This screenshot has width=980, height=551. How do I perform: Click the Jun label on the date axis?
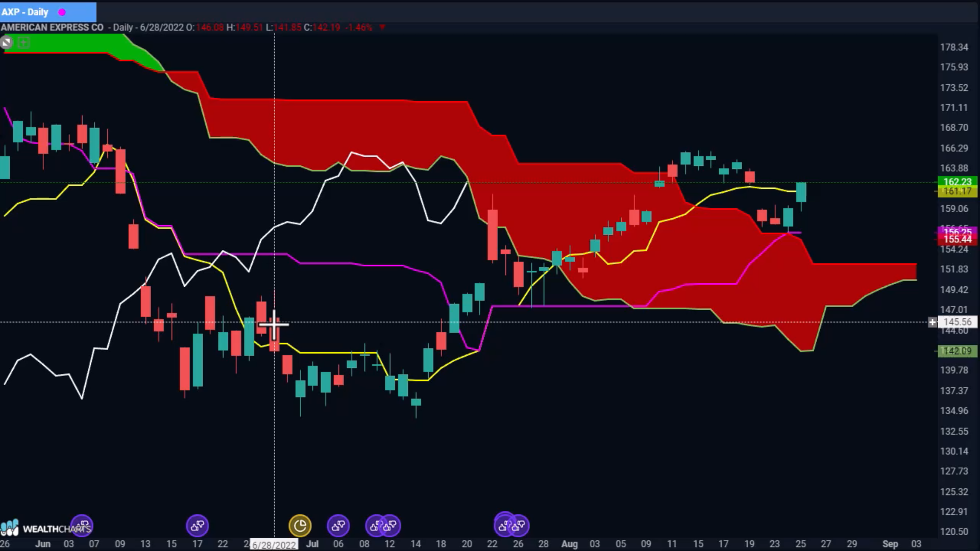(43, 544)
